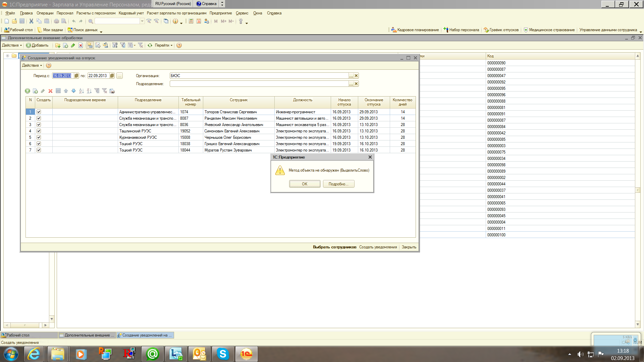Open the Перейти dropdown menu
The height and width of the screenshot is (362, 644).
click(x=163, y=45)
